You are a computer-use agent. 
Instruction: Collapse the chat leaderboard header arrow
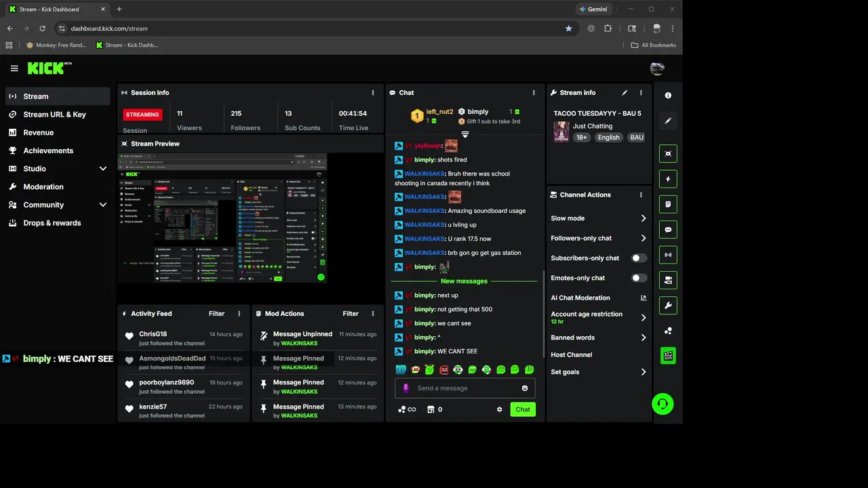[465, 134]
